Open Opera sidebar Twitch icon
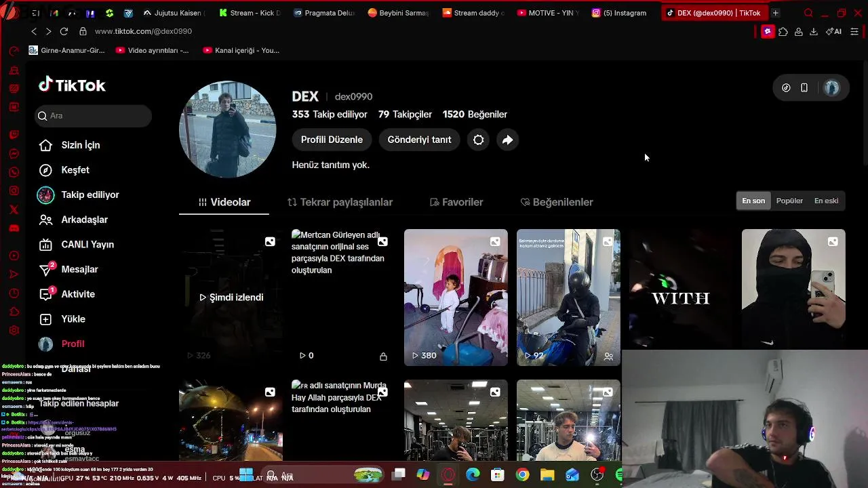The width and height of the screenshot is (868, 488). tap(14, 134)
